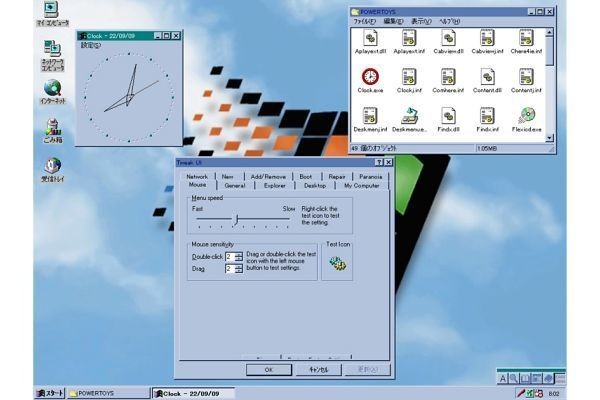Click the ? help button in Tweak UI title bar
Viewport: 600px width, 400px height.
coord(379,163)
